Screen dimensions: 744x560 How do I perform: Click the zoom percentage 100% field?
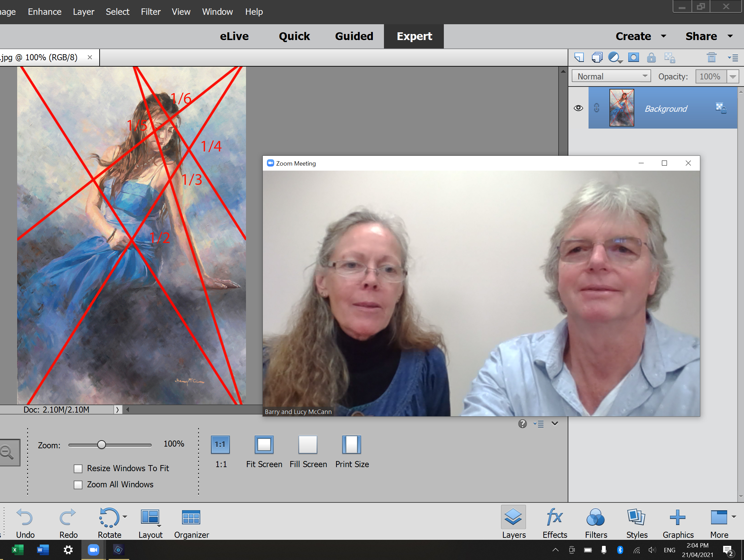pos(174,444)
